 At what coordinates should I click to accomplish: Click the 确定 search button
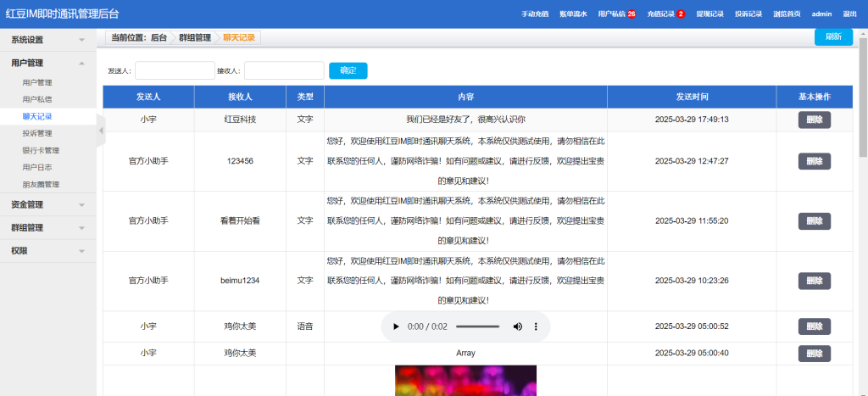click(348, 70)
